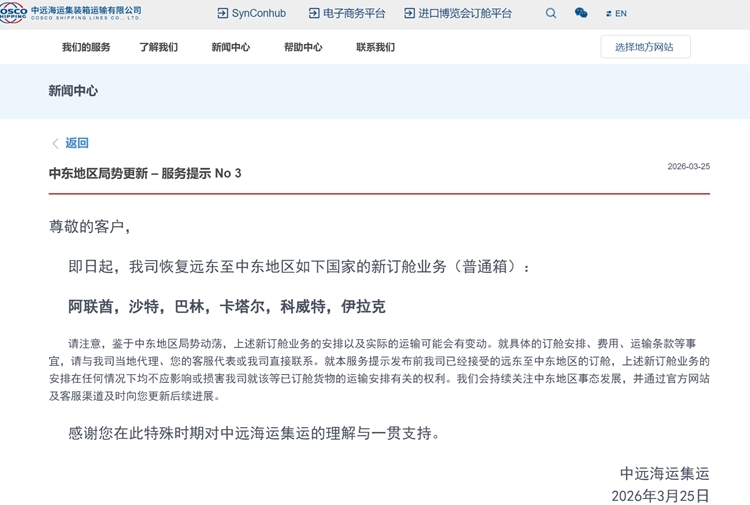Open the 联系我们 nav item
The width and height of the screenshot is (750, 505).
[375, 47]
